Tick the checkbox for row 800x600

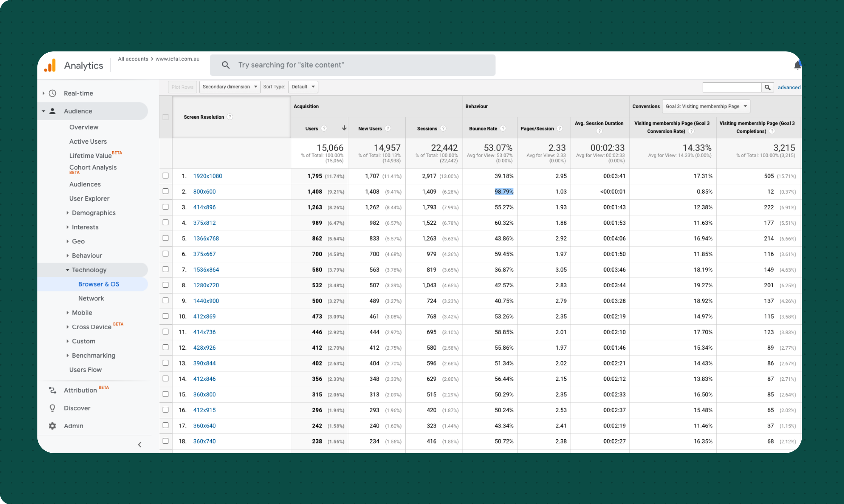tap(166, 191)
